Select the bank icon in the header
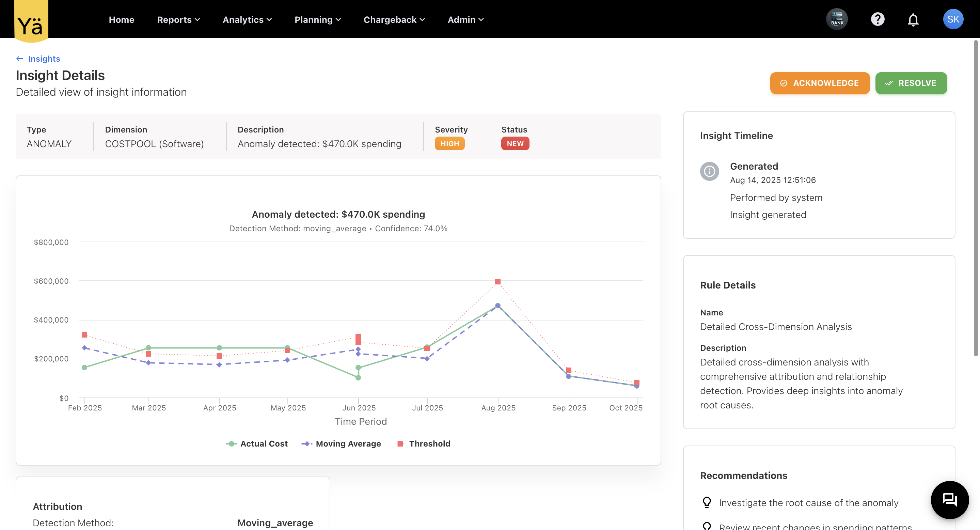Image resolution: width=980 pixels, height=530 pixels. pos(837,19)
